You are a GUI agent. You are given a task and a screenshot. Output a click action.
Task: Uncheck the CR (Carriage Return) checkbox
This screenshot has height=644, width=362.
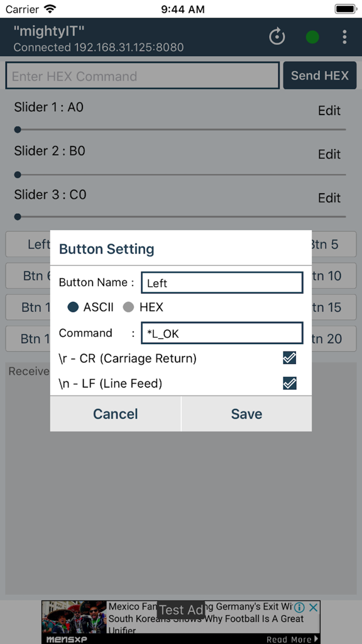(290, 357)
